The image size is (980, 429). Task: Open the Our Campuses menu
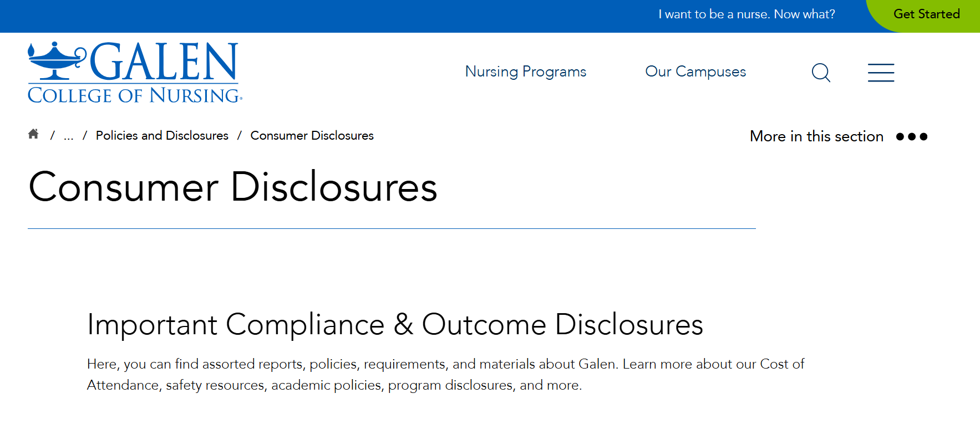coord(695,71)
